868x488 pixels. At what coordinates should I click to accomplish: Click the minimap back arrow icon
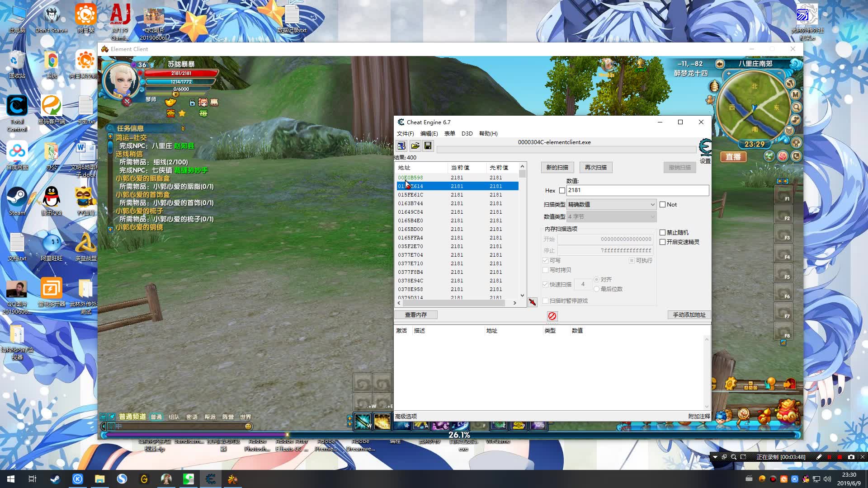720,64
